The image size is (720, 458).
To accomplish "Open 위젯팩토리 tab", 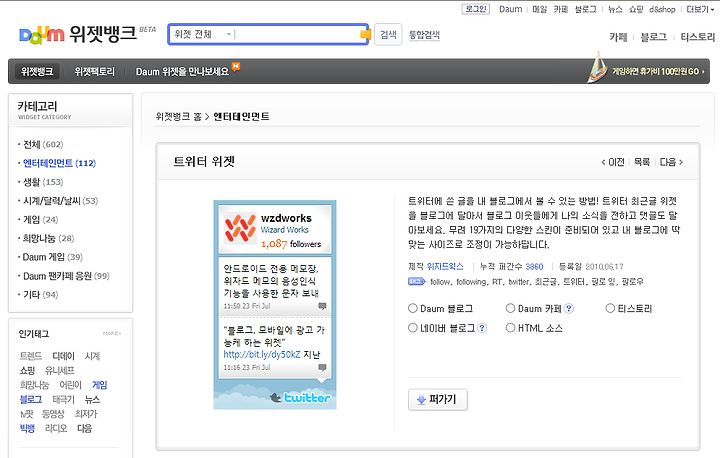I will coord(95,72).
